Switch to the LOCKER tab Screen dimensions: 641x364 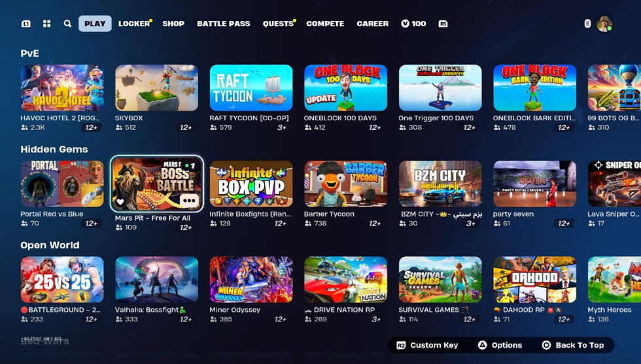click(134, 24)
